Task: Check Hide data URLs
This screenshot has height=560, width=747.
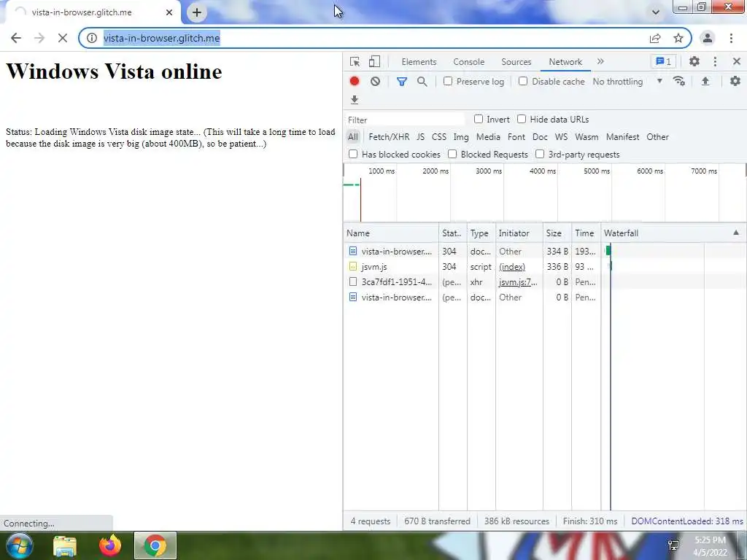Action: tap(522, 119)
